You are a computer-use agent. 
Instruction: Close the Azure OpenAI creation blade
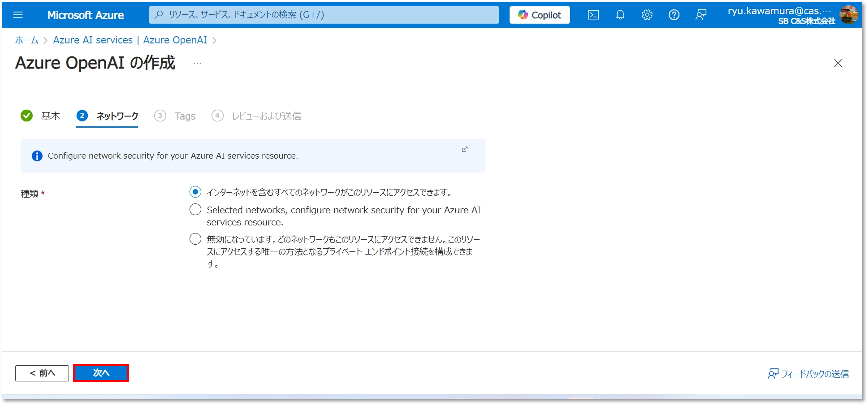click(x=838, y=63)
